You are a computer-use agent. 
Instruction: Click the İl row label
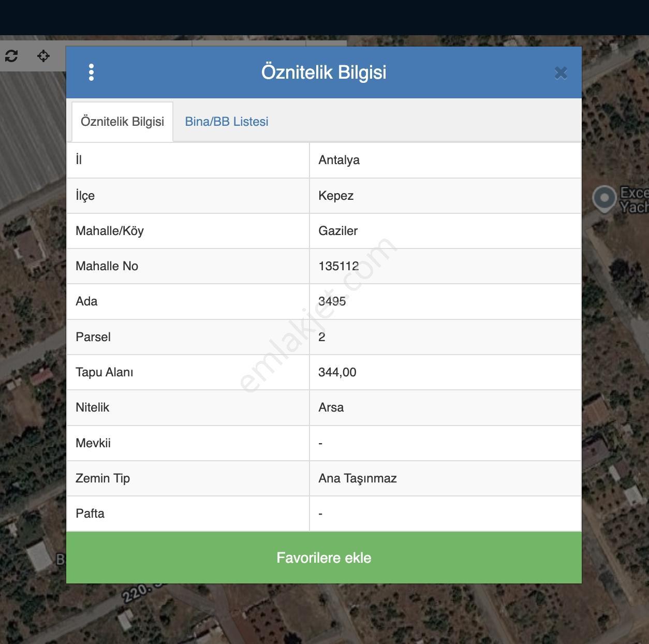point(79,159)
